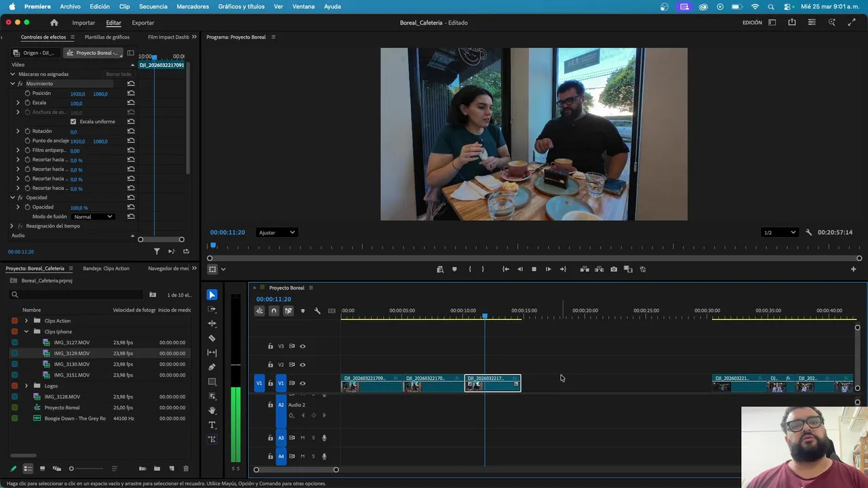Select the Hand tool
This screenshot has width=868, height=488.
tap(212, 410)
